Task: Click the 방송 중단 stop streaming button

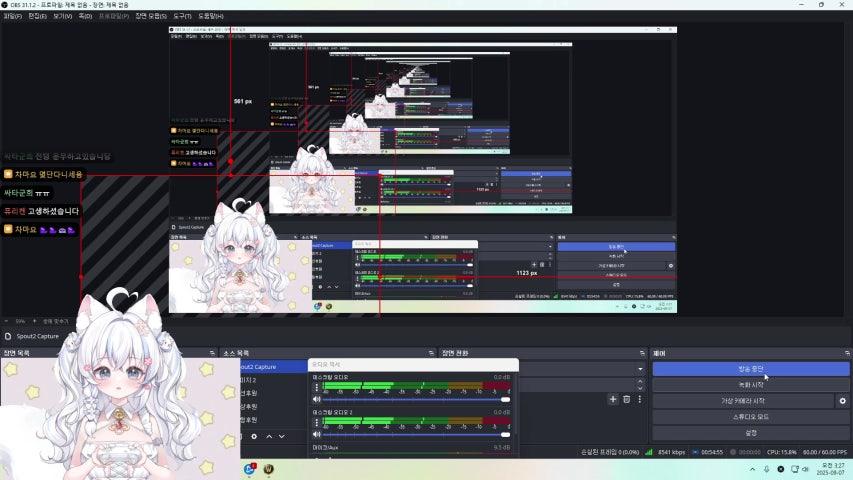Action: 750,369
